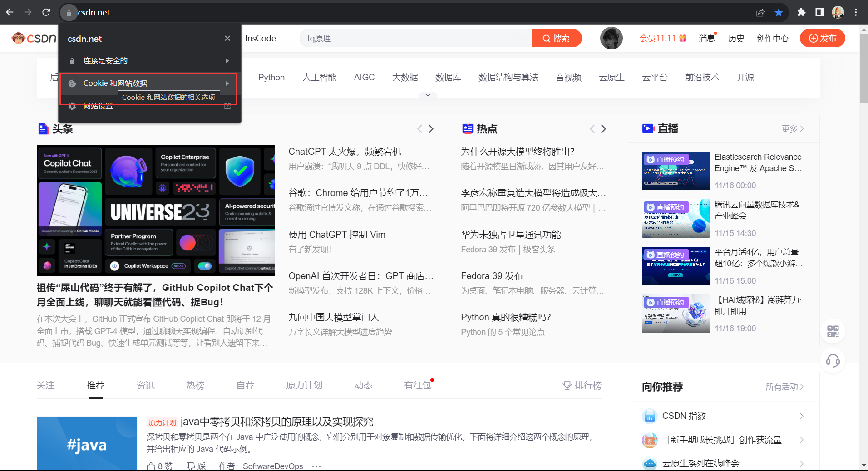
Task: Open the Elasticsearch Relevance Engine live thumbnail
Action: [x=676, y=171]
